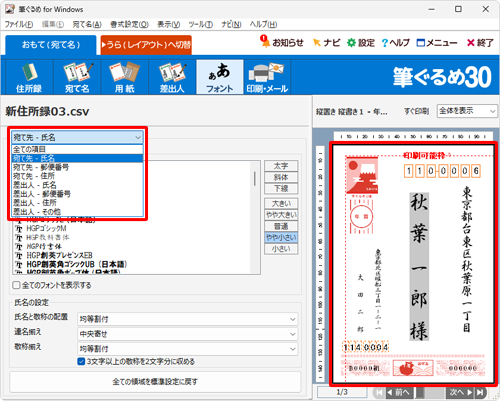500x401 pixels.
Task: Select font HGP教科書体
Action: click(x=48, y=238)
